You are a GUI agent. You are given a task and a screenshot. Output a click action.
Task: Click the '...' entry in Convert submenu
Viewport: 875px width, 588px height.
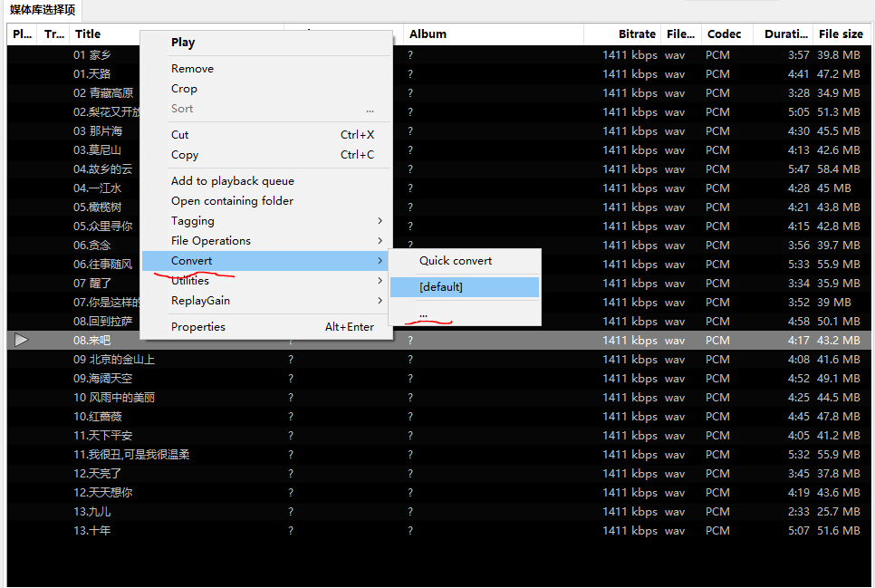(424, 313)
